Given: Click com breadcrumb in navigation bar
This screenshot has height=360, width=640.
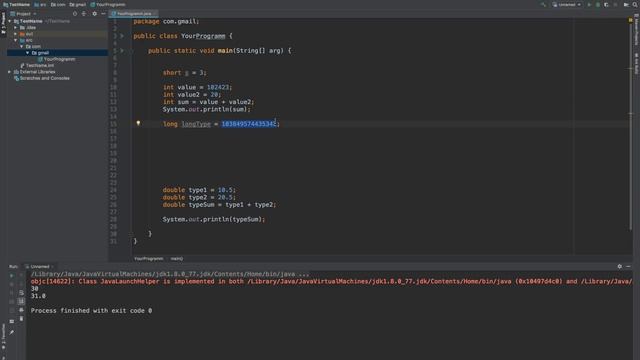Looking at the screenshot, I should (58, 4).
